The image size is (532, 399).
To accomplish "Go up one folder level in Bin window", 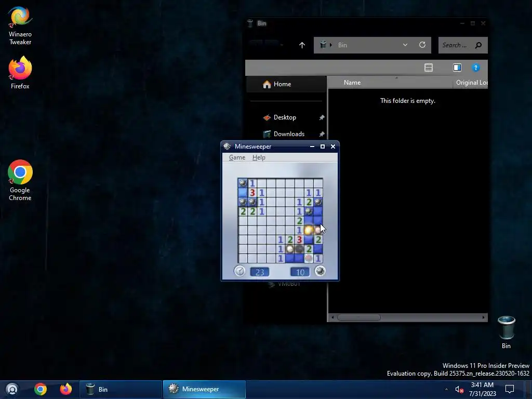I will coord(302,45).
